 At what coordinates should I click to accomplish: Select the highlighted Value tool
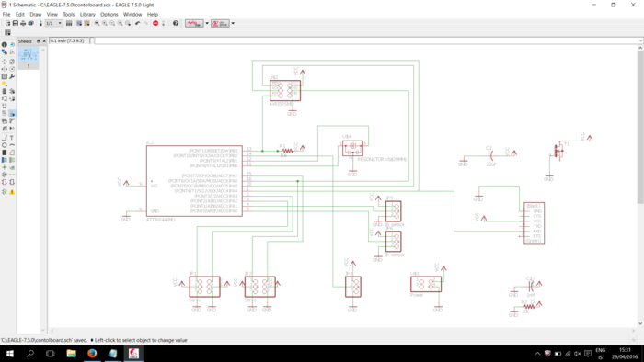point(12,114)
